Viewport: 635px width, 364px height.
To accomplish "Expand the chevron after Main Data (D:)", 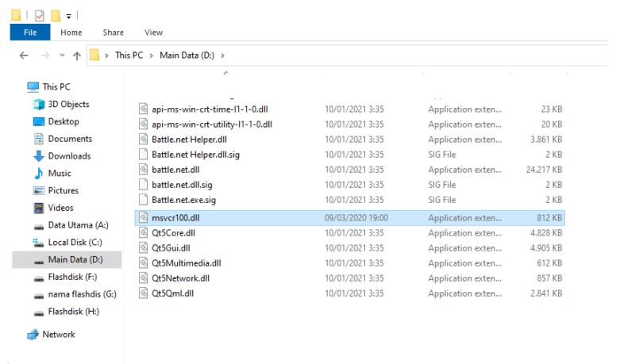I will [x=222, y=56].
